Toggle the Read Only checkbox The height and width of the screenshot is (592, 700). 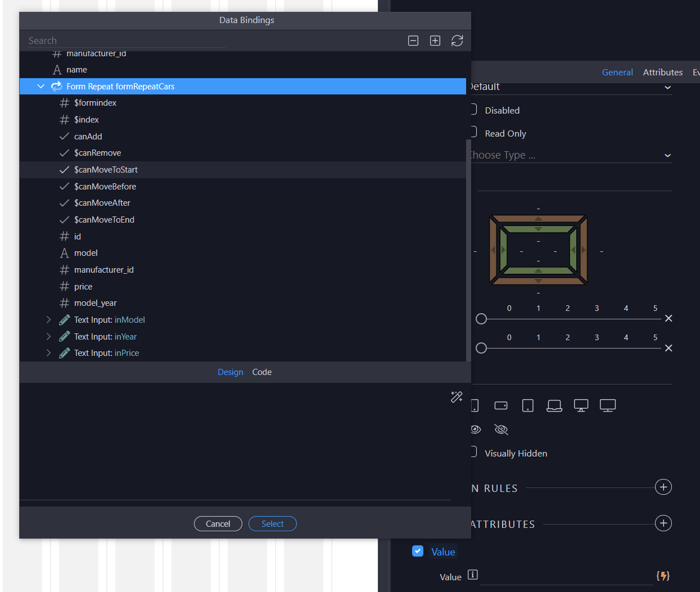click(x=474, y=133)
